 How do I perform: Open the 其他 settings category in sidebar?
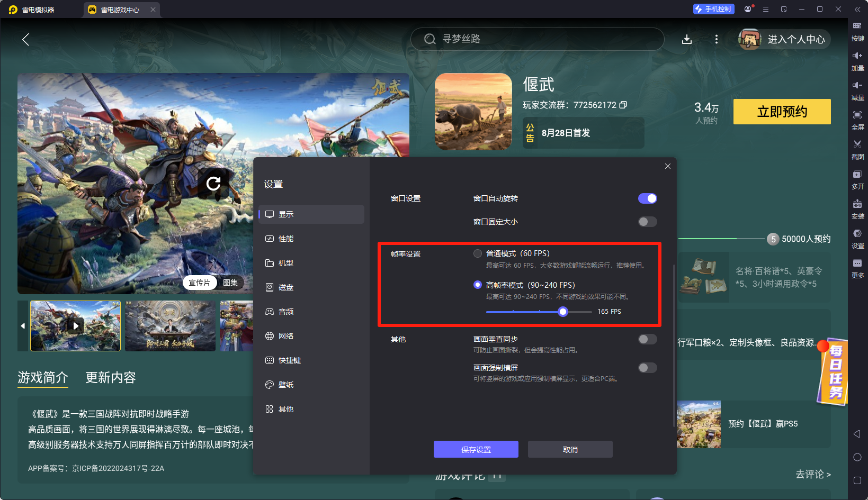(x=311, y=409)
